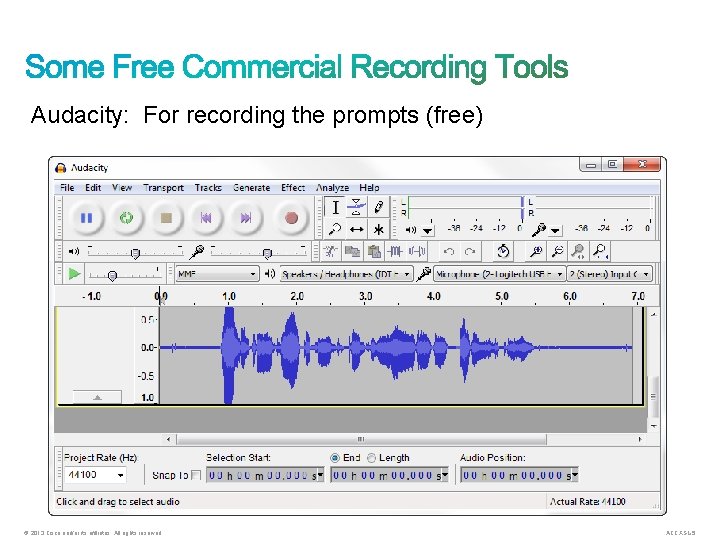
Task: Click the Copy icon
Action: point(352,251)
